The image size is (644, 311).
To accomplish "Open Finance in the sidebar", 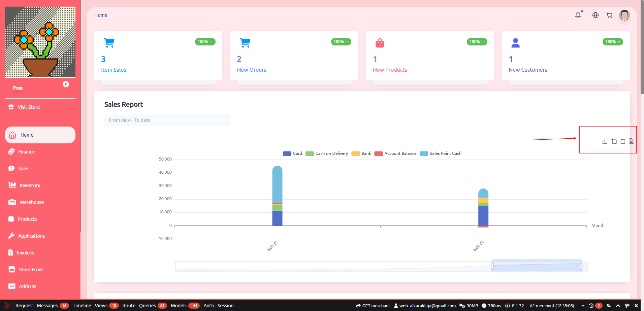I will click(26, 152).
